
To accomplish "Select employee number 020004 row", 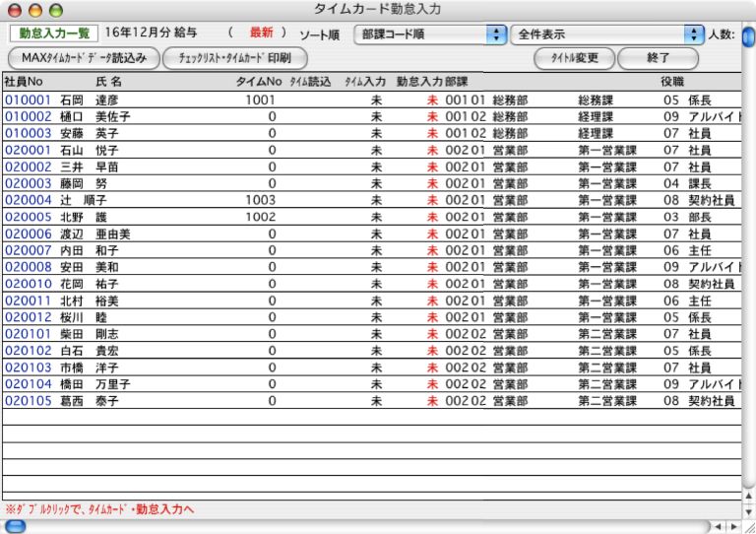I will (x=27, y=200).
